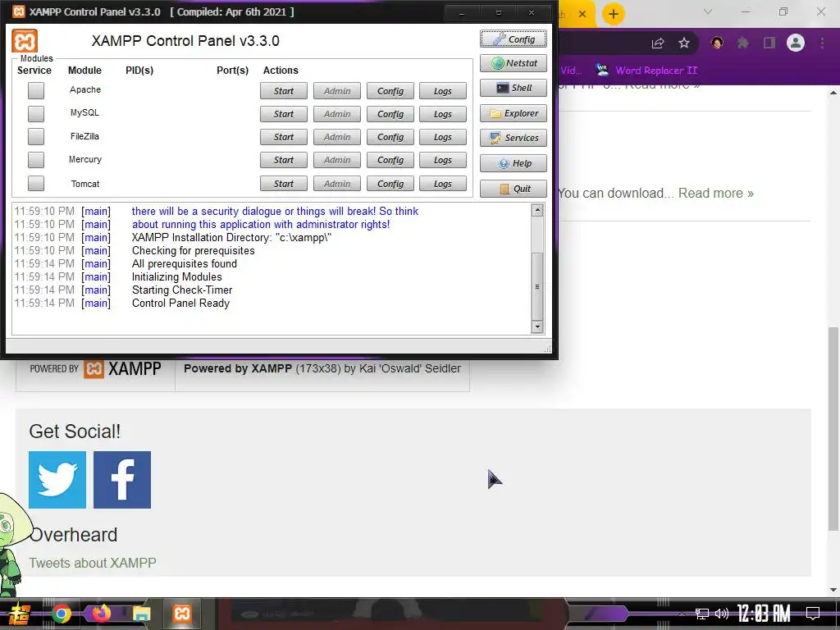This screenshot has height=630, width=840.
Task: Click the share page icon in Chrome
Action: (x=658, y=43)
